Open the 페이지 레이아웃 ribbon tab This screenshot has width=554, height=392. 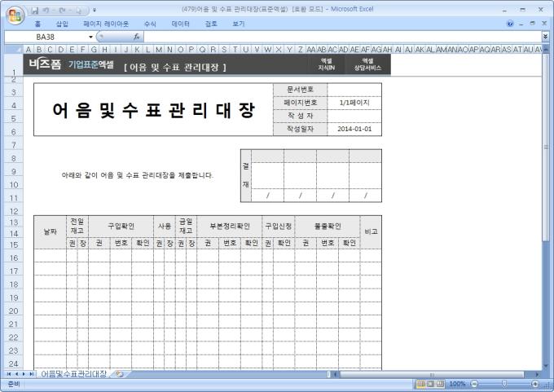click(x=106, y=24)
